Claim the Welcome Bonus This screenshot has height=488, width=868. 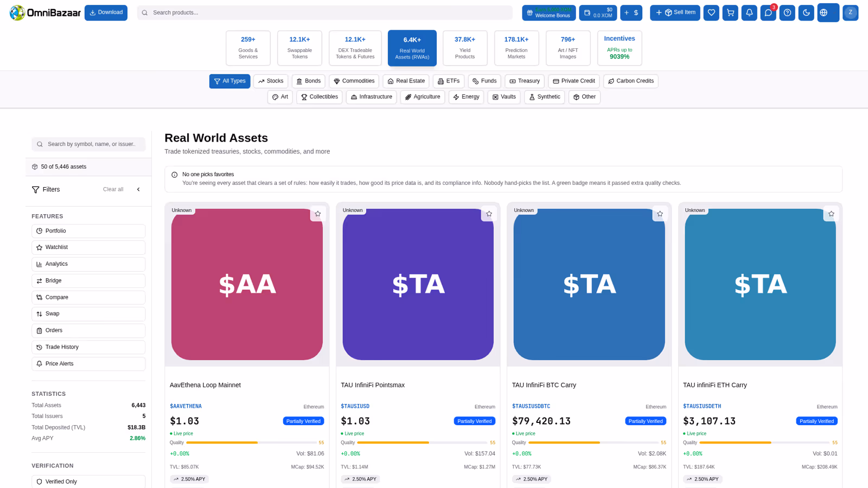pyautogui.click(x=549, y=12)
